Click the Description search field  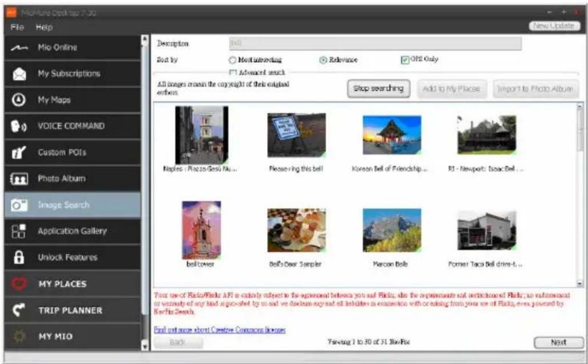point(375,43)
